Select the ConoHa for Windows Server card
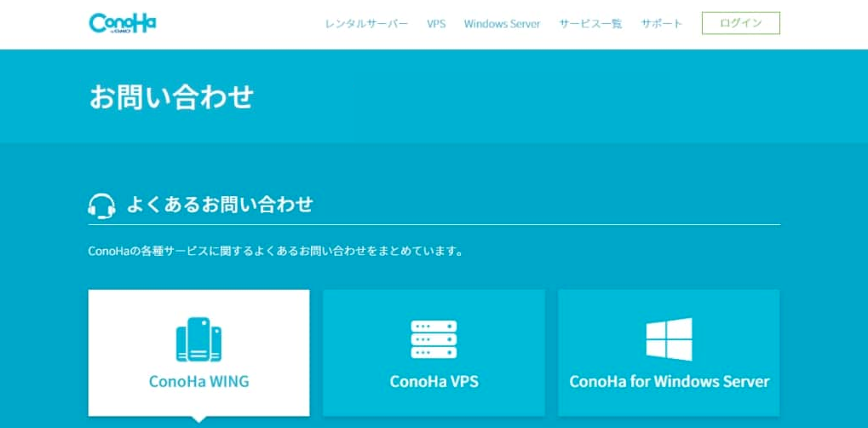 [x=669, y=353]
